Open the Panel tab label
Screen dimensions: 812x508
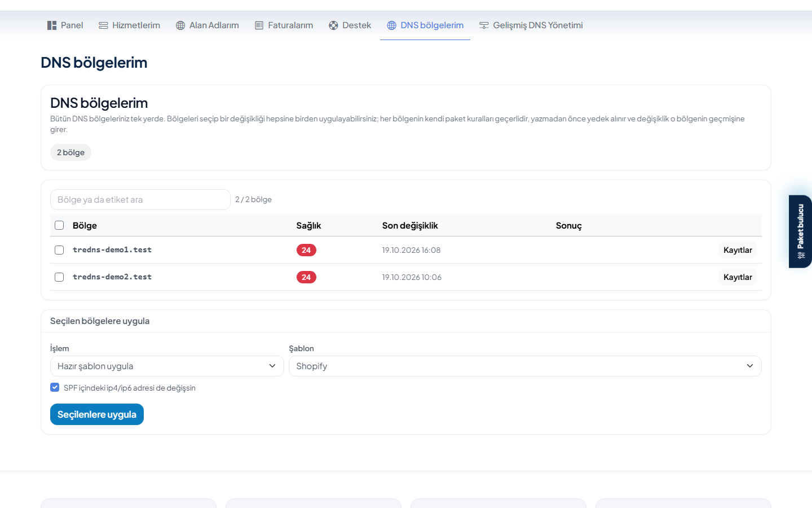click(72, 25)
